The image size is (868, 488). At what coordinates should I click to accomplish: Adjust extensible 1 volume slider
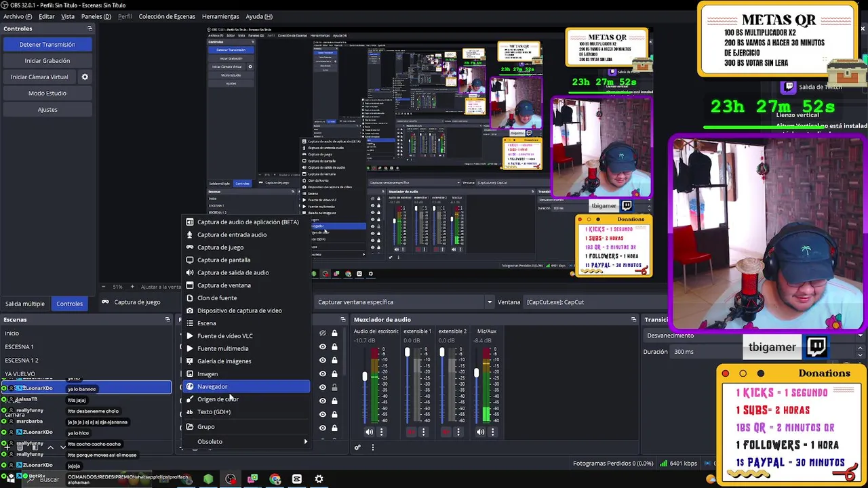click(x=407, y=352)
